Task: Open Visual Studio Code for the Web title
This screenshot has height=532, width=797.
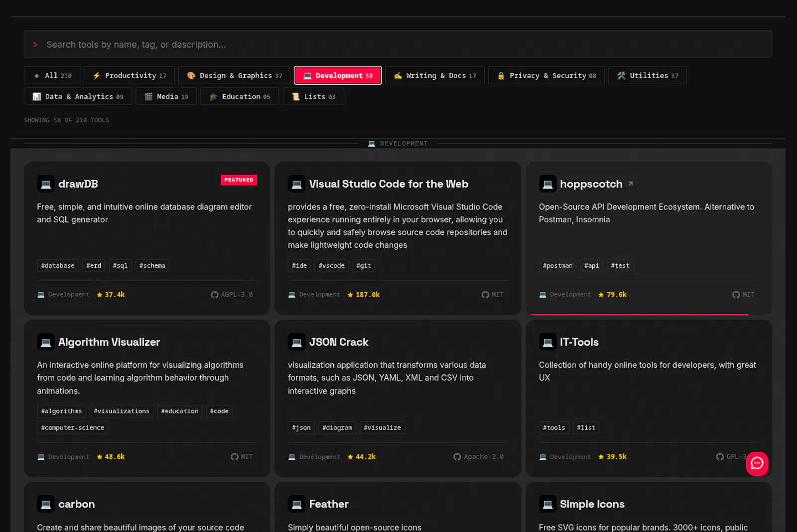Action: pos(389,184)
